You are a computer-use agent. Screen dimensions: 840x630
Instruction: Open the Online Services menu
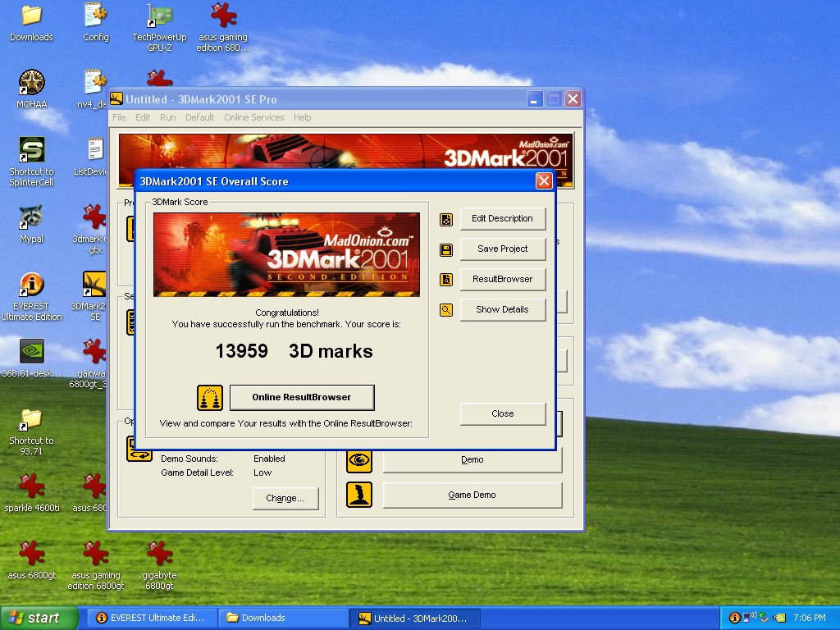(x=254, y=117)
